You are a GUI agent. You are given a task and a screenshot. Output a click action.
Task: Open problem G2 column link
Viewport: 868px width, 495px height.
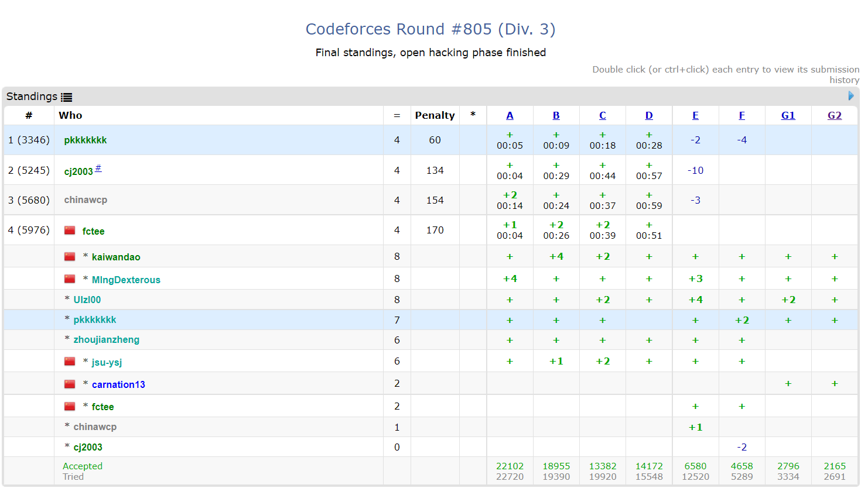point(834,115)
